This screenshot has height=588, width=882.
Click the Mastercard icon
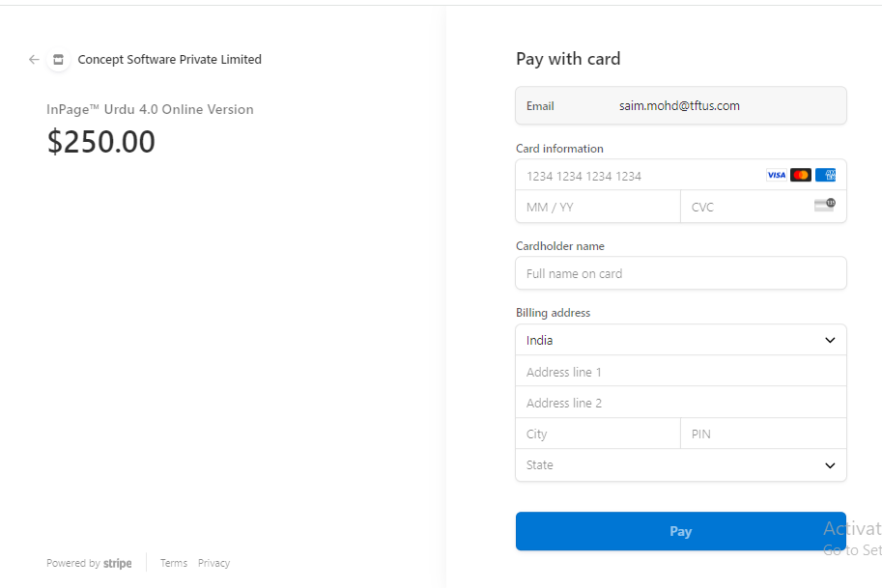pos(800,175)
